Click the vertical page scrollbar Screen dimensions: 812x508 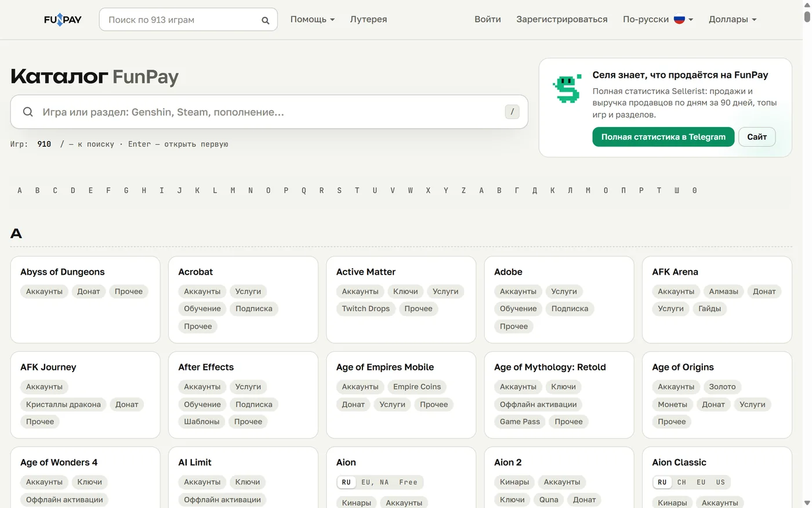tap(807, 254)
